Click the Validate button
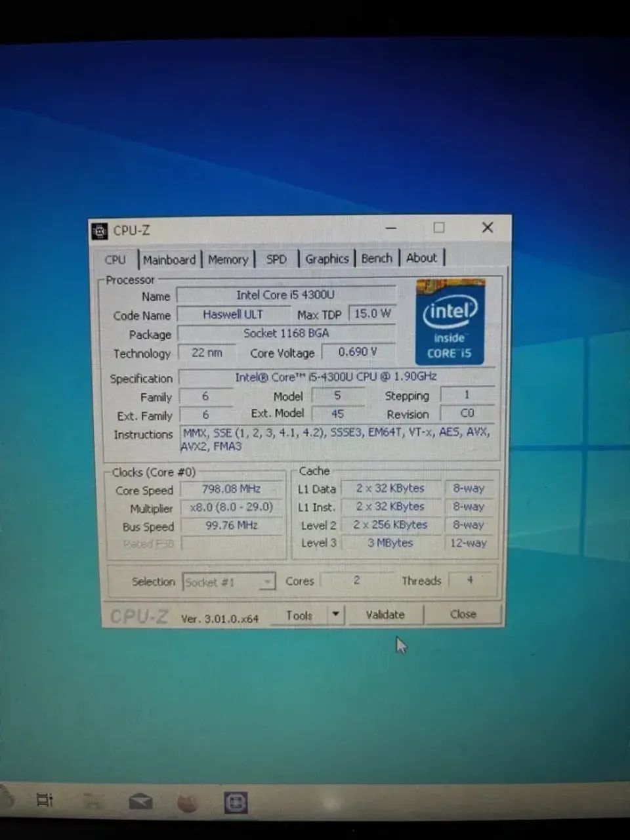This screenshot has width=630, height=840. [x=385, y=615]
